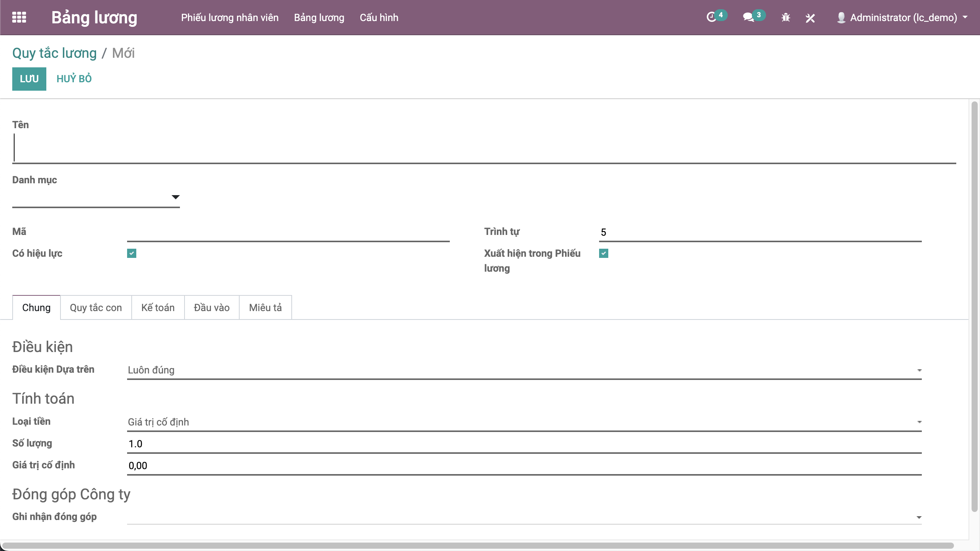
Task: Click the developer tools wrench icon
Action: pos(810,18)
